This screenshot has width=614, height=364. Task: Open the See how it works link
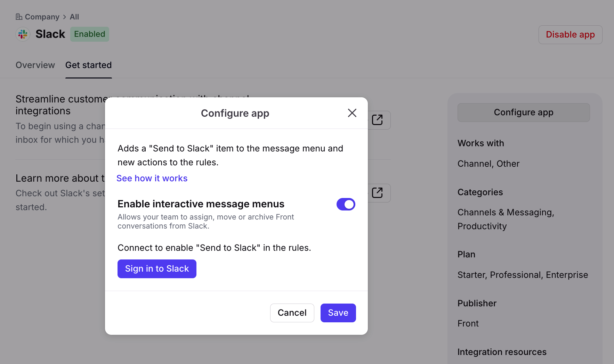point(152,178)
